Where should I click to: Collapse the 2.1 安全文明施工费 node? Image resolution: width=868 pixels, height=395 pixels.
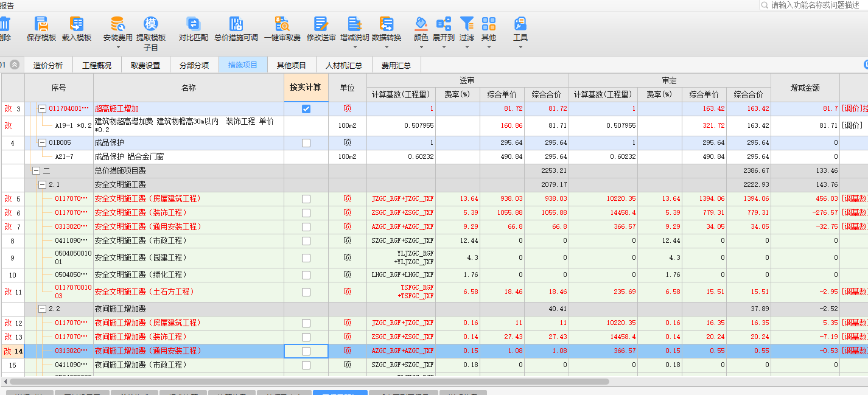43,184
